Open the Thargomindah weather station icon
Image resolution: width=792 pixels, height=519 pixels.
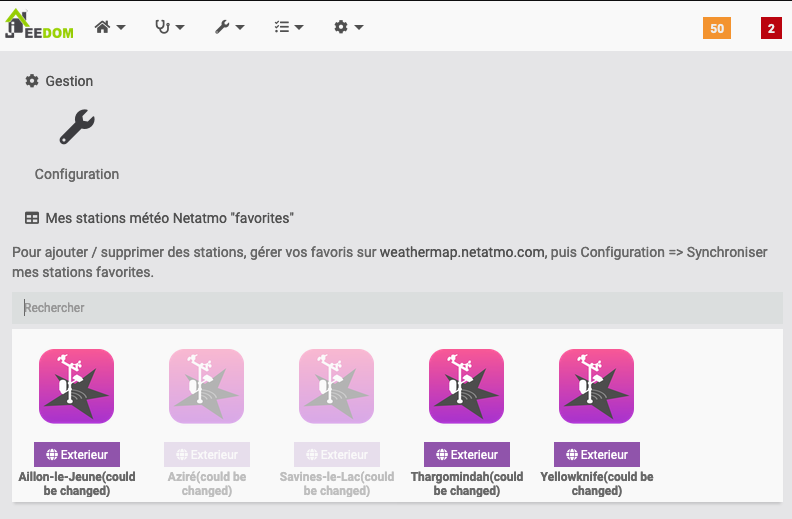[466, 386]
